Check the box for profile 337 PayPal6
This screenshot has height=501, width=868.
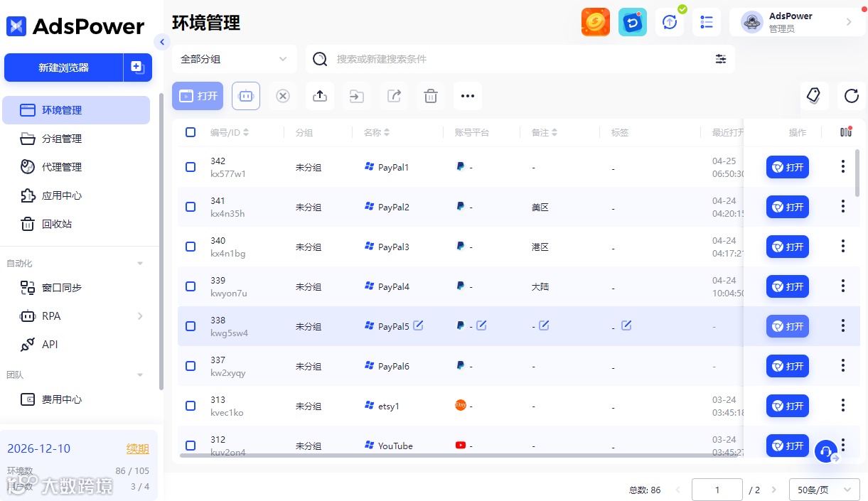pyautogui.click(x=191, y=366)
